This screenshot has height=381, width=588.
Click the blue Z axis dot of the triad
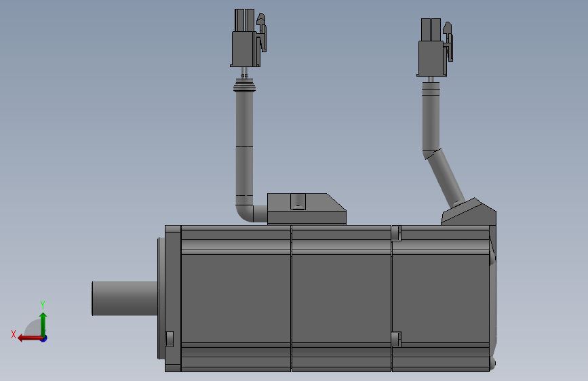coord(44,338)
